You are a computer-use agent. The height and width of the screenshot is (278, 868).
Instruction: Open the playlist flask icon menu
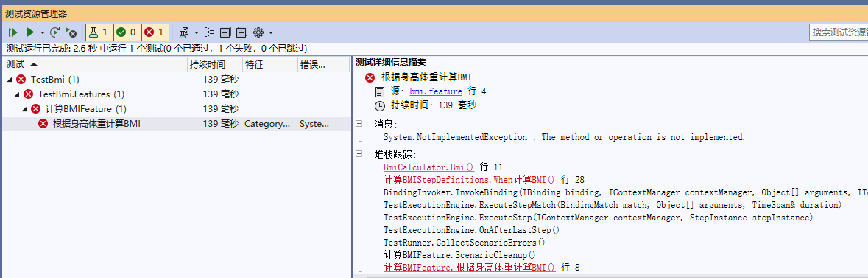pyautogui.click(x=185, y=32)
